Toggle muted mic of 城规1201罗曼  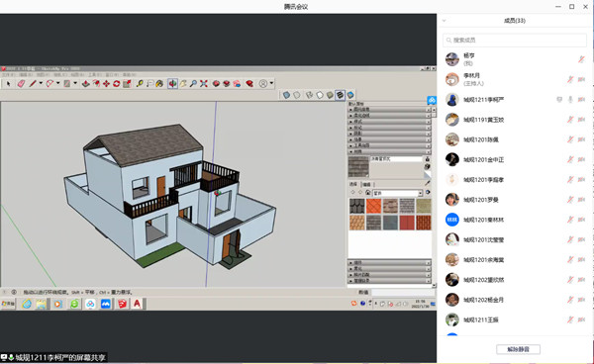point(570,200)
